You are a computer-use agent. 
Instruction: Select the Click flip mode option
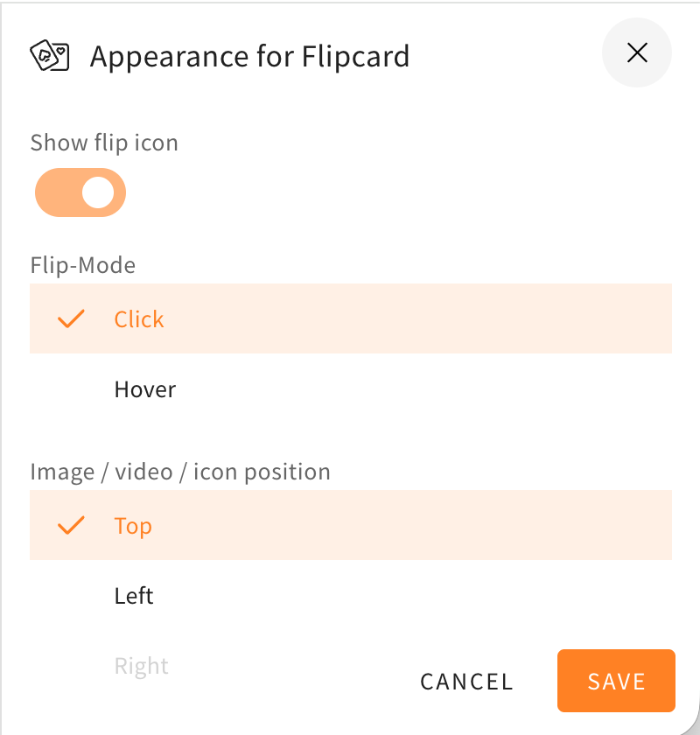[350, 319]
